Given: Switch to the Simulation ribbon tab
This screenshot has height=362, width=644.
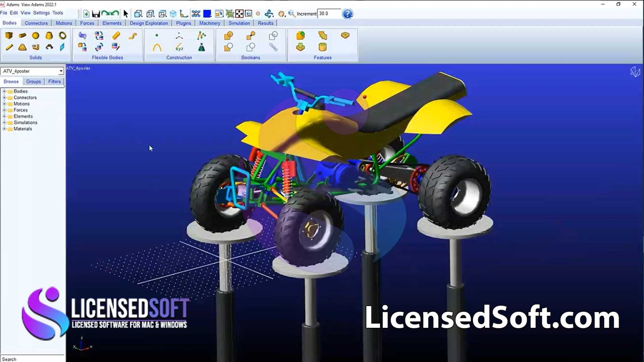Looking at the screenshot, I should click(239, 23).
